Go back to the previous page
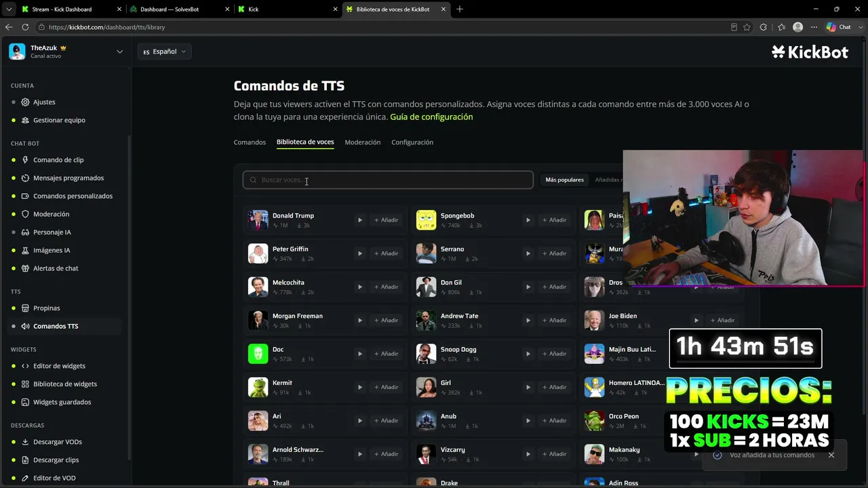The height and width of the screenshot is (488, 868). 9,27
